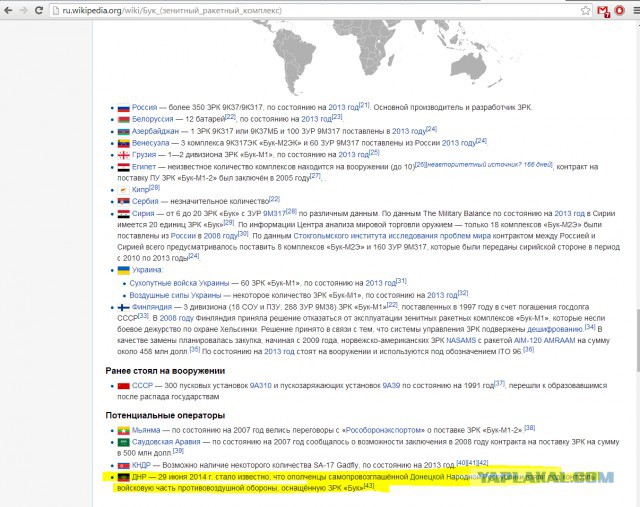The image size is (640, 507).
Task: Click the North Korea flag icon
Action: [123, 465]
